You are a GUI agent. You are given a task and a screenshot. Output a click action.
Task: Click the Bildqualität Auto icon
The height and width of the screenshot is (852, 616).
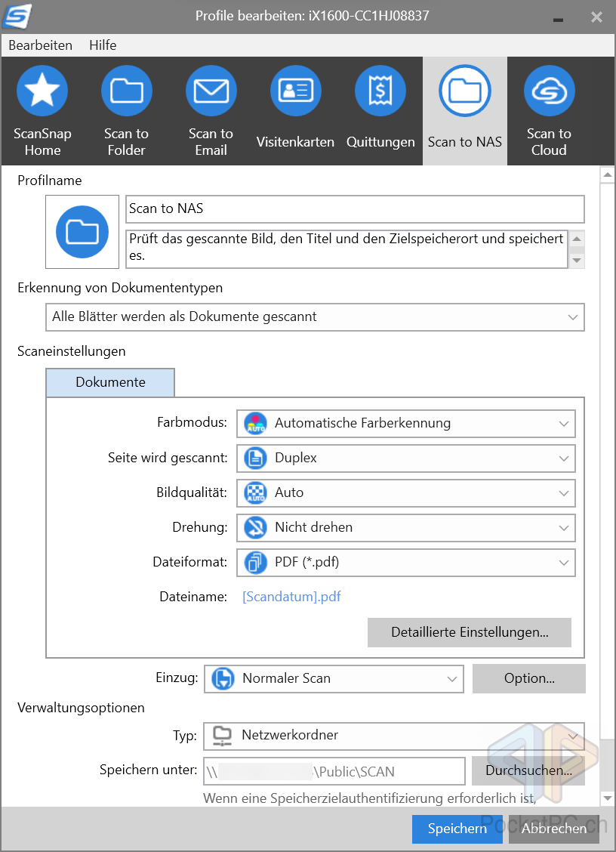[255, 492]
